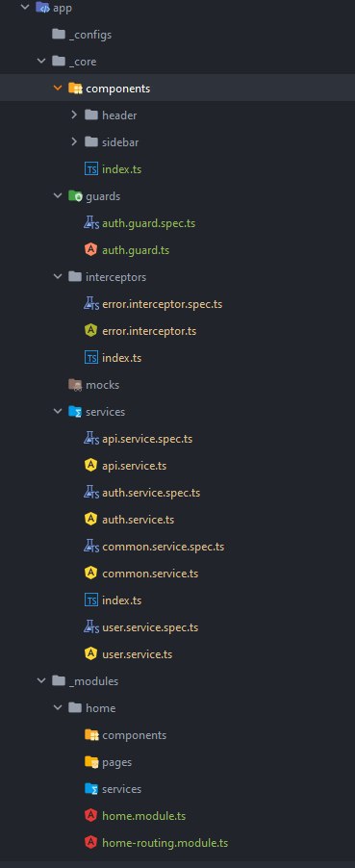
Task: Open common.service.spec.ts file
Action: tap(163, 547)
